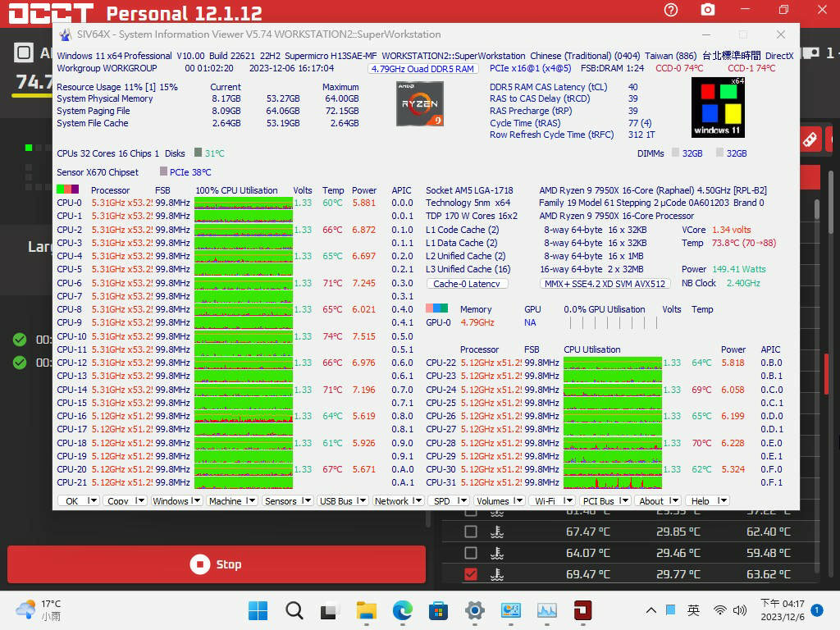840x630 pixels.
Task: Open the dropdown arrow beside Machine
Action: 251,500
